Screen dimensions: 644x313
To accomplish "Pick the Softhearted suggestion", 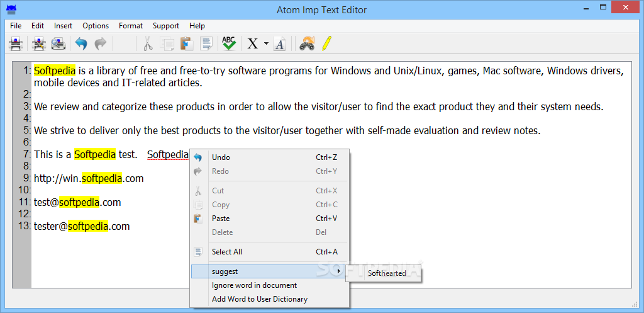I will click(384, 273).
